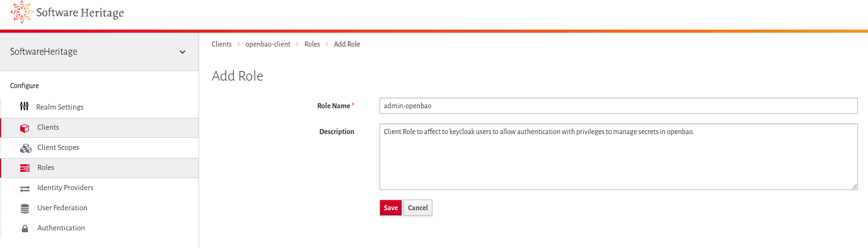Click the Software Heritage title text
The image size is (868, 248).
(80, 13)
